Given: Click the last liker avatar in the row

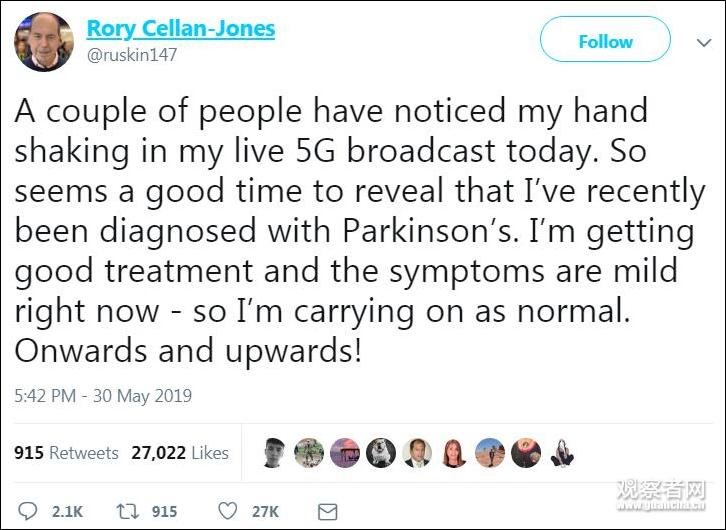Looking at the screenshot, I should pos(560,453).
